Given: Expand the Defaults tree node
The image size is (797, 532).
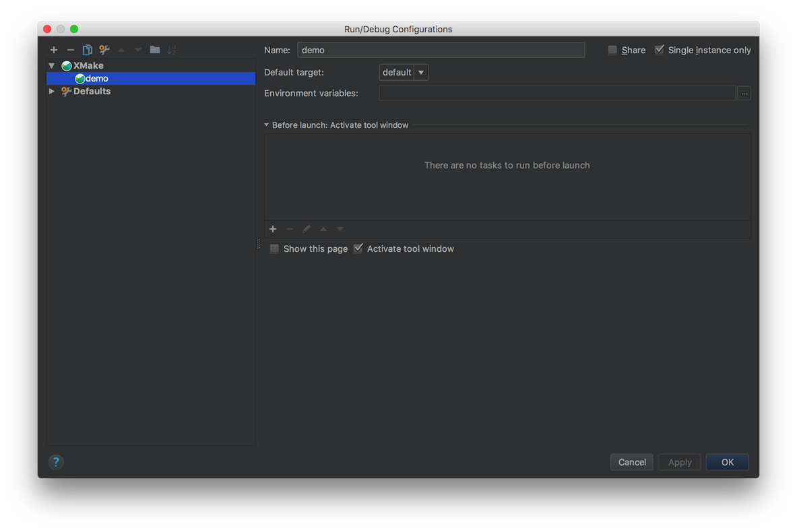Looking at the screenshot, I should (x=52, y=92).
